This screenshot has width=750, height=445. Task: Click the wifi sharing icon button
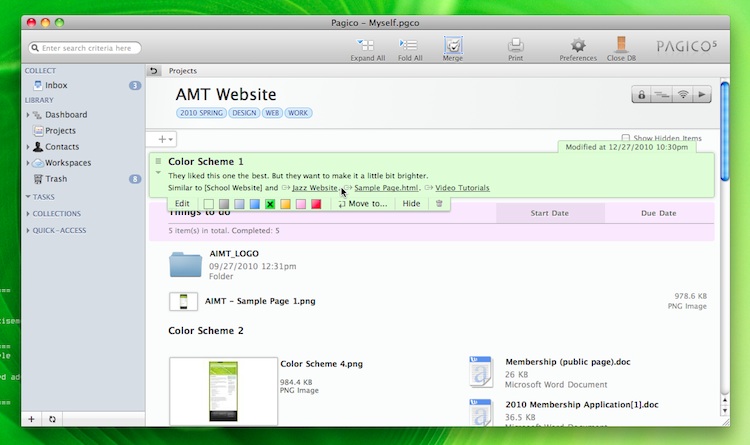(683, 95)
